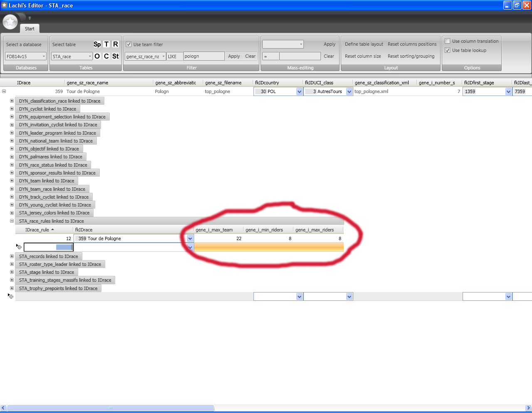
Task: Click the St table shortcut icon
Action: (116, 56)
